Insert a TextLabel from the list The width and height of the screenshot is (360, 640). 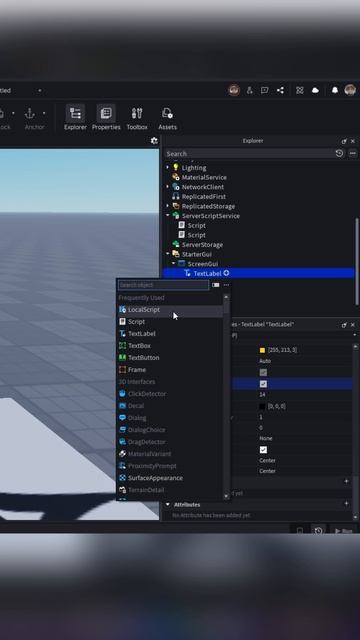point(170,333)
